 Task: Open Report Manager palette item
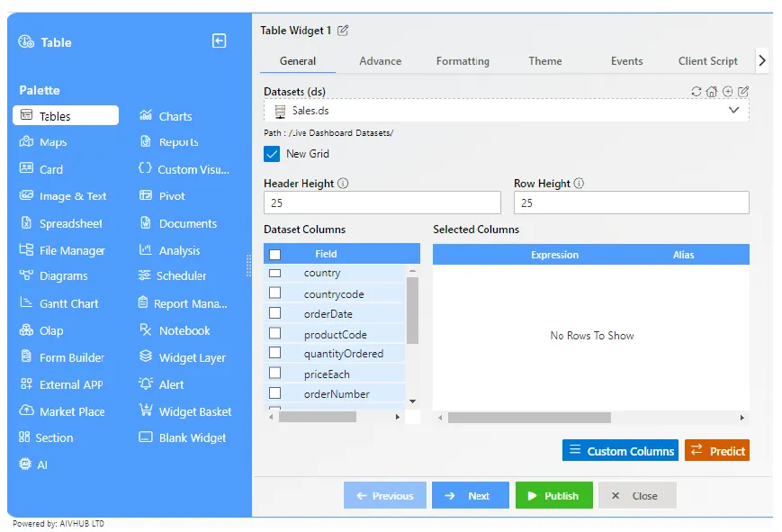(x=183, y=303)
